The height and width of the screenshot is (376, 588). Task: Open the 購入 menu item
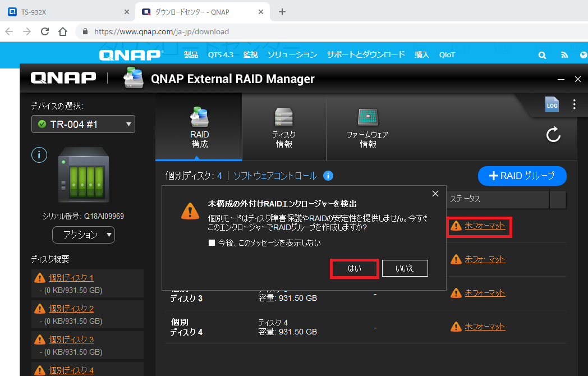tap(422, 55)
